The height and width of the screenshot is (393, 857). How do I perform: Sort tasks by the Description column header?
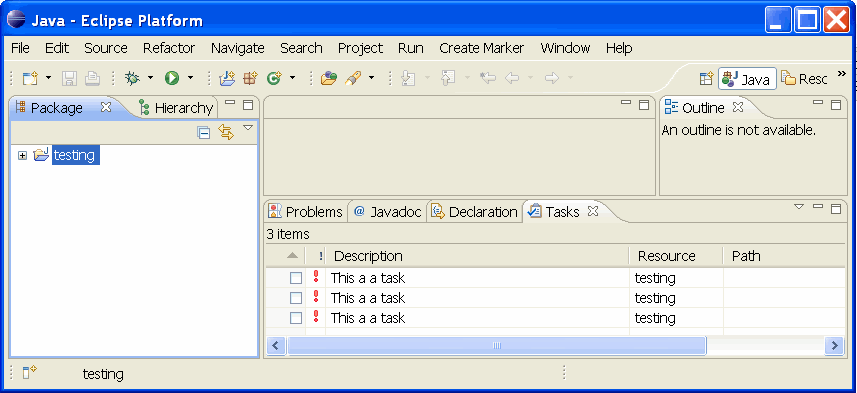pos(477,256)
